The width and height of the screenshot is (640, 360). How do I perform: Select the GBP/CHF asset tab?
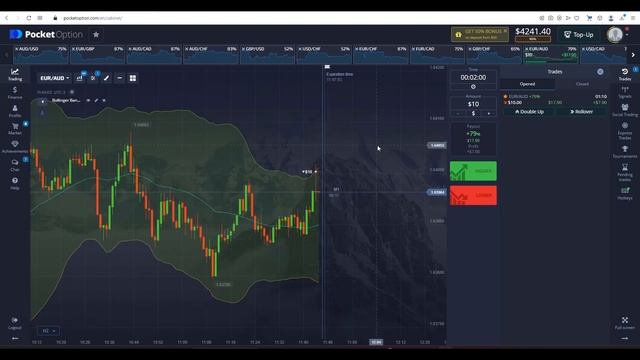[x=494, y=55]
